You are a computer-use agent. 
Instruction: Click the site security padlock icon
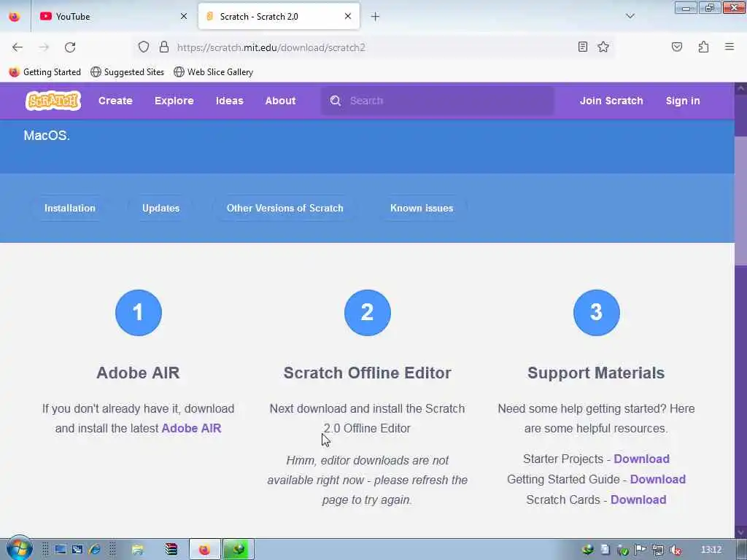point(164,47)
